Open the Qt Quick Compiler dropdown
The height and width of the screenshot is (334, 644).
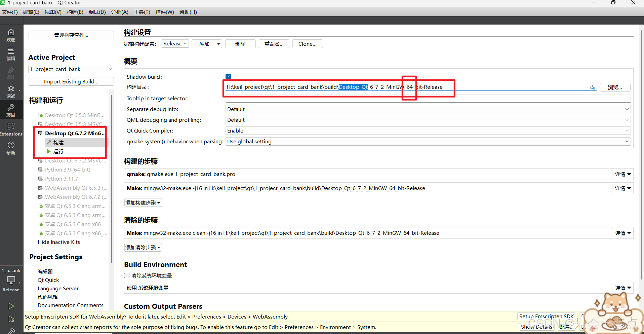(428, 131)
